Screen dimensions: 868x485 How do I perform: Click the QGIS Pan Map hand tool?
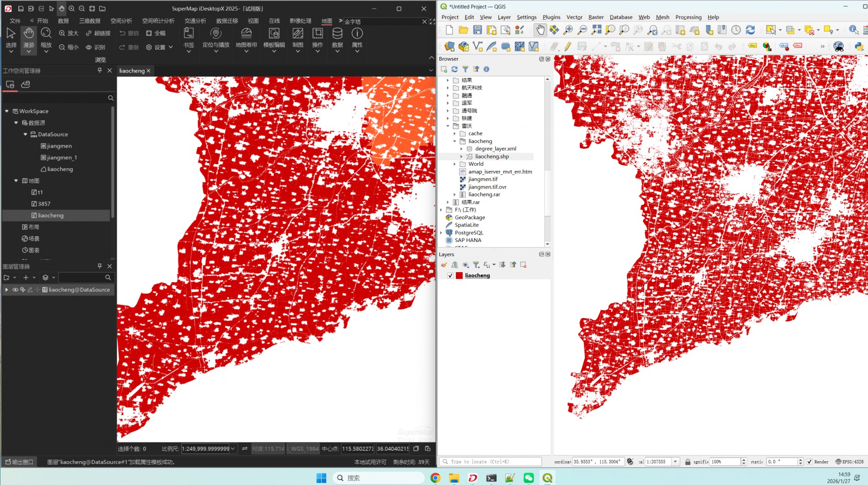pyautogui.click(x=540, y=30)
